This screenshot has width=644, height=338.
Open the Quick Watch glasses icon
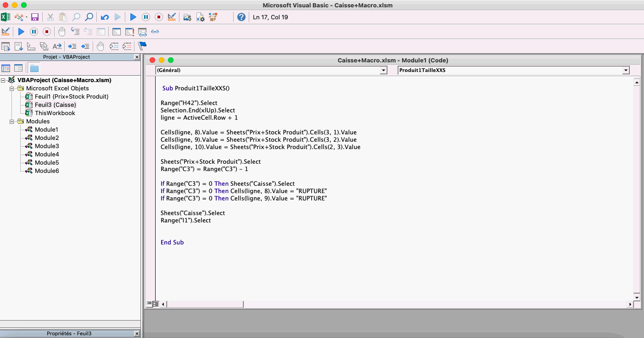point(155,32)
